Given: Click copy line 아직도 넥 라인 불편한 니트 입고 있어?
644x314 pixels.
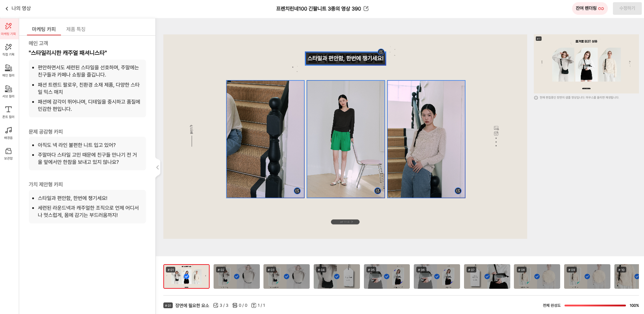Looking at the screenshot, I should point(77,145).
